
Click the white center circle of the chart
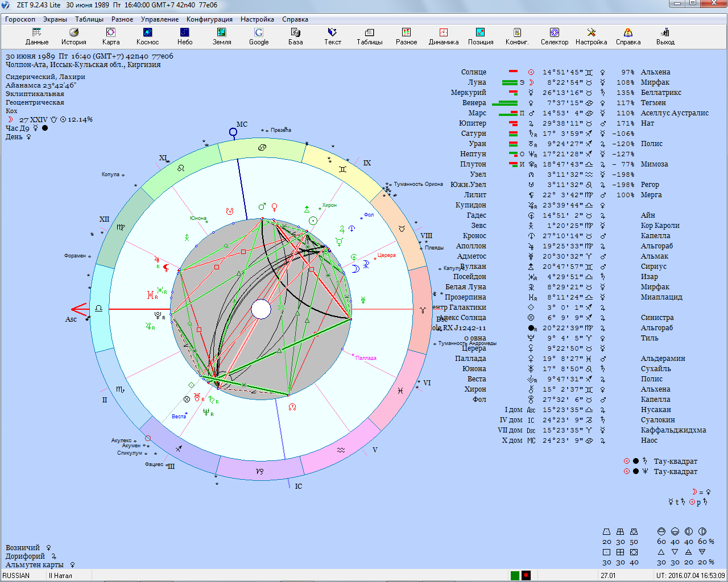click(261, 310)
